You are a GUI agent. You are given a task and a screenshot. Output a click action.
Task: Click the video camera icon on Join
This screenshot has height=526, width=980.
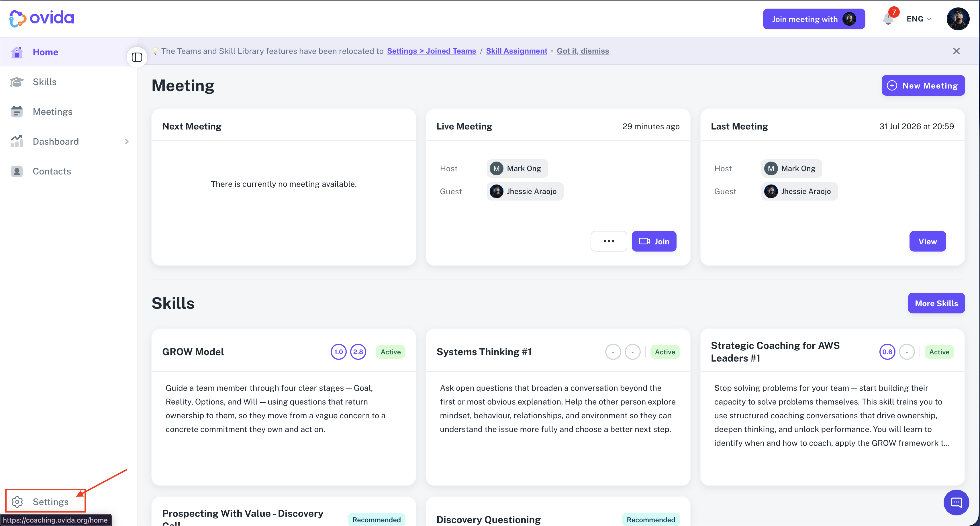click(644, 241)
